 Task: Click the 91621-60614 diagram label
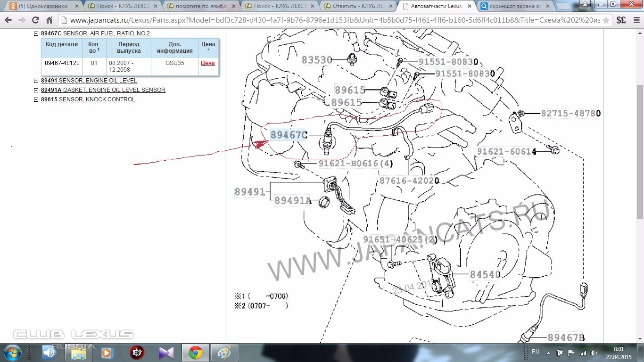coord(507,151)
